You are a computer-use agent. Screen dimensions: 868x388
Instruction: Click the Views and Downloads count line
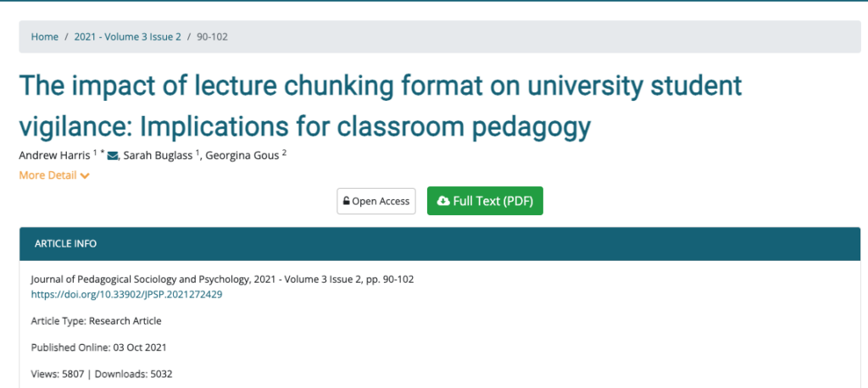102,374
